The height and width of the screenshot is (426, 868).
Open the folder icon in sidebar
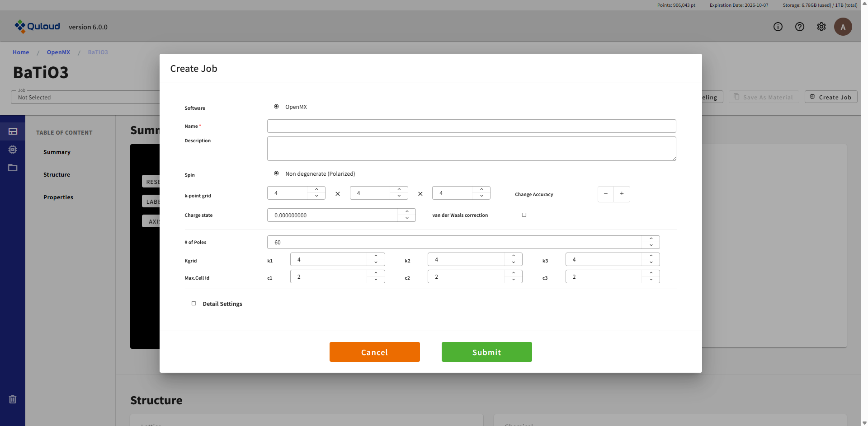[x=13, y=168]
